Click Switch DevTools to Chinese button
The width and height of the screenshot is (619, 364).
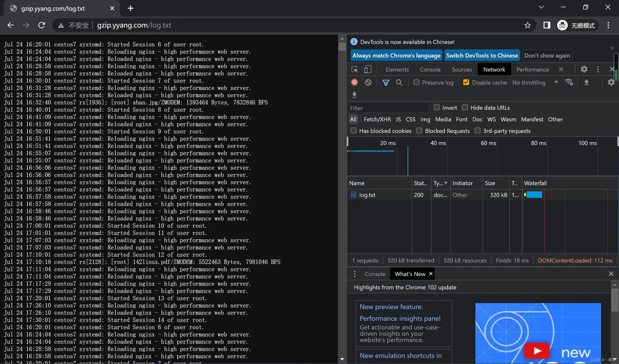(x=482, y=55)
